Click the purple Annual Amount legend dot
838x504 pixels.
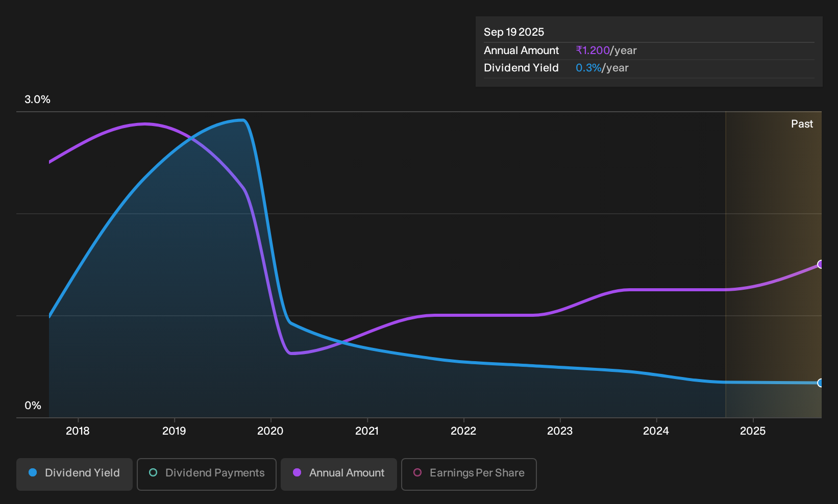pyautogui.click(x=297, y=472)
